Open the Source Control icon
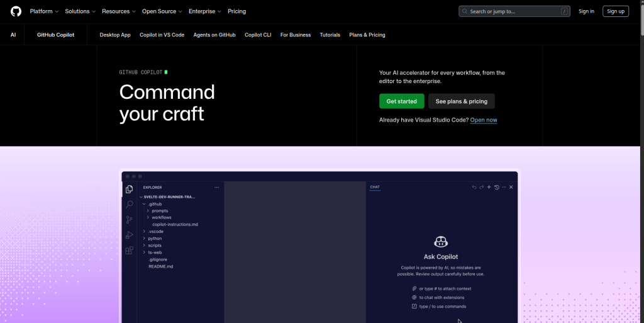644x323 pixels. pyautogui.click(x=130, y=220)
